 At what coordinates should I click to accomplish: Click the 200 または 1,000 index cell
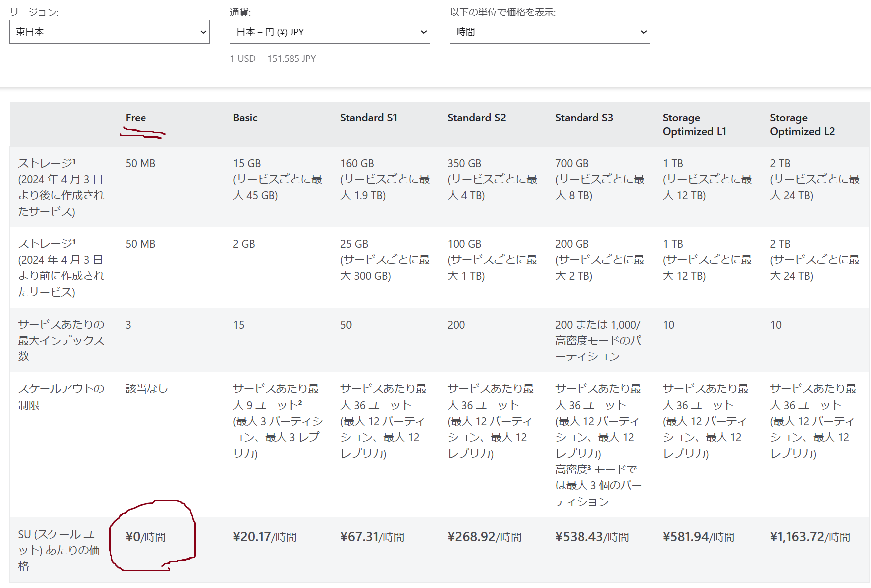[x=598, y=341]
